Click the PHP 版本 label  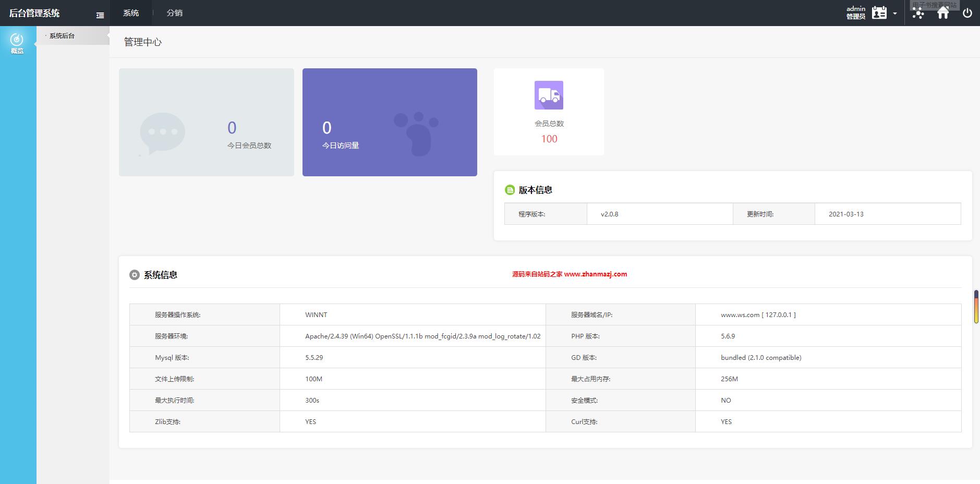tap(585, 336)
